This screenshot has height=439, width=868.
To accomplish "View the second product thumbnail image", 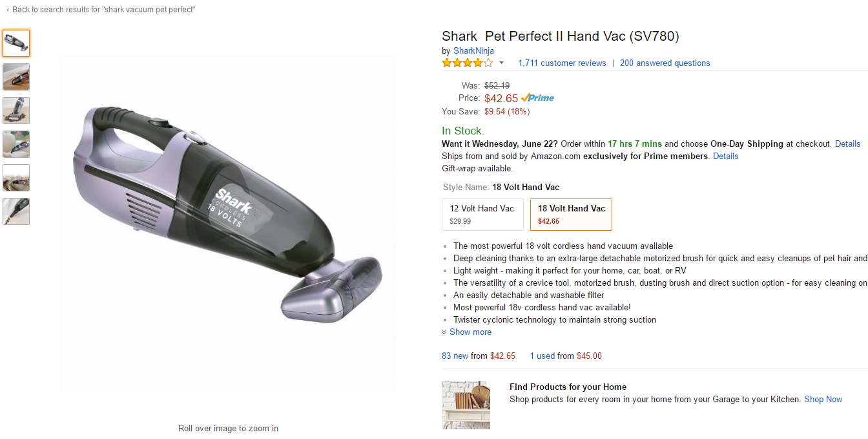I will pyautogui.click(x=16, y=77).
